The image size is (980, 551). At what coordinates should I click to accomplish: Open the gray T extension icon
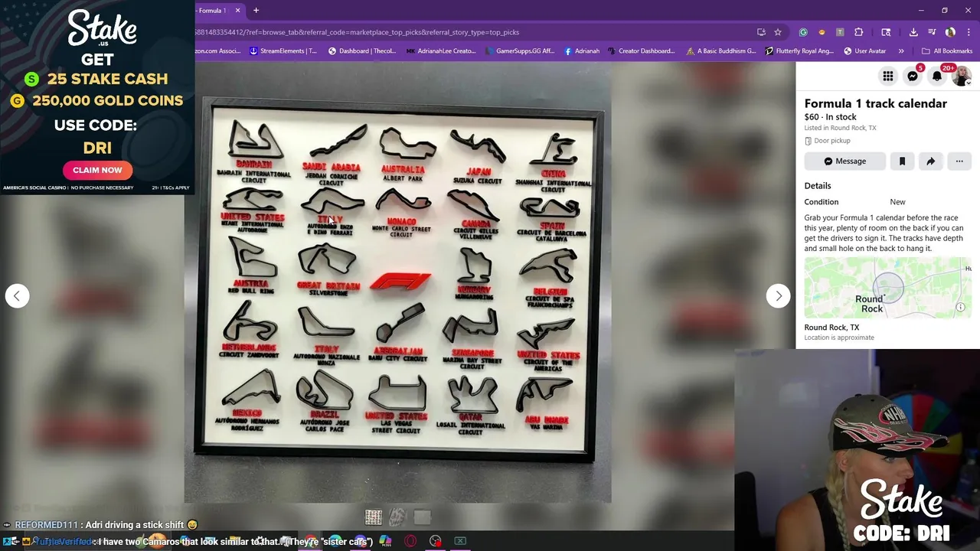click(840, 32)
